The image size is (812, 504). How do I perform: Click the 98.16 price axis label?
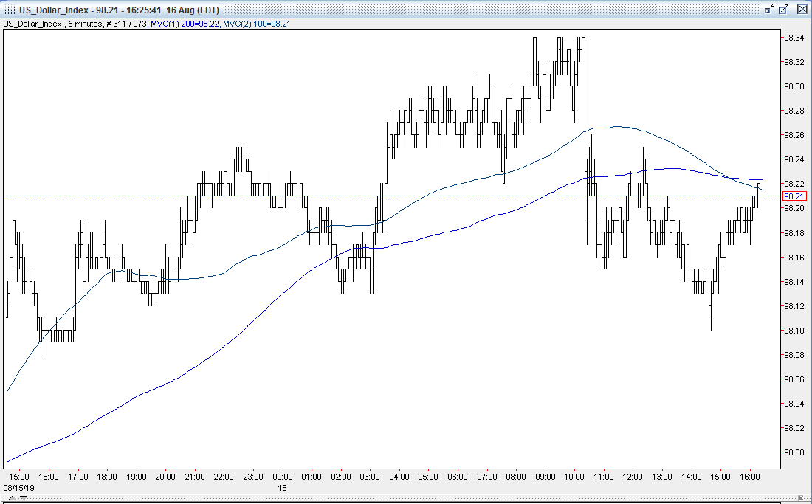point(794,258)
